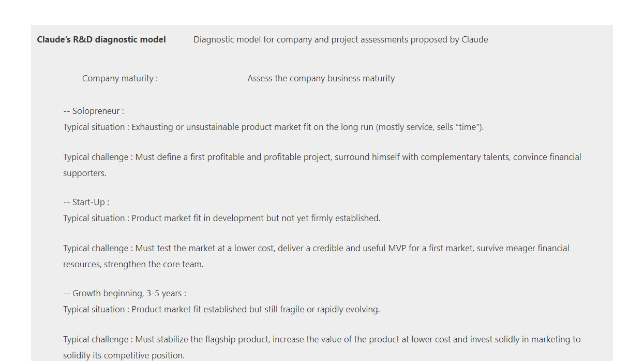Click "Assess the company business maturity" text
The height and width of the screenshot is (361, 644).
coord(321,78)
